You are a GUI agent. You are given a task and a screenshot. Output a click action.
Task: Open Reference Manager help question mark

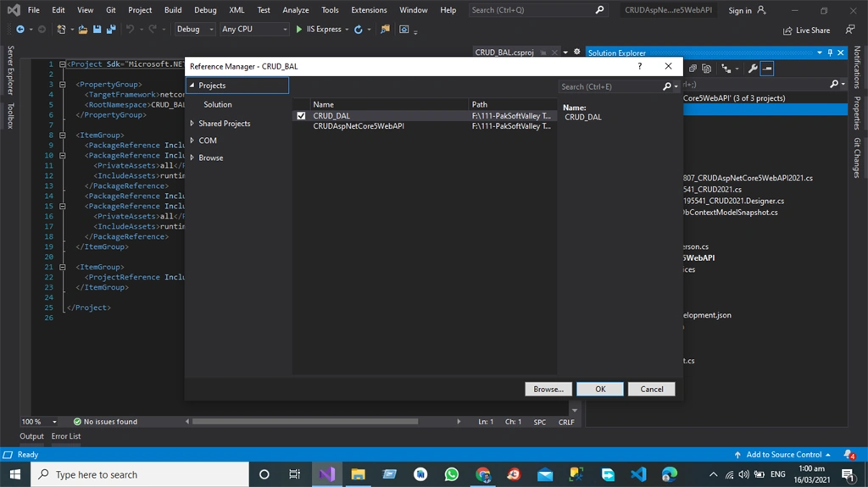[x=639, y=66]
